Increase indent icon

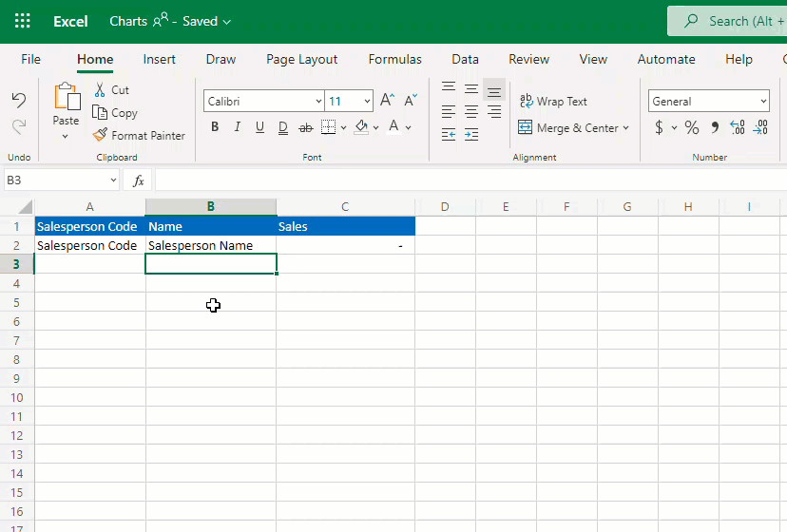pos(471,135)
